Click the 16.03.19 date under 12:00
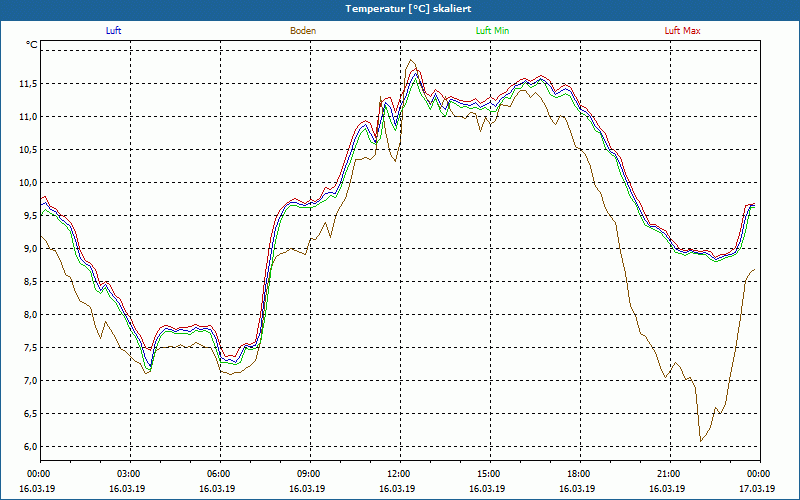800x500 pixels. 397,489
